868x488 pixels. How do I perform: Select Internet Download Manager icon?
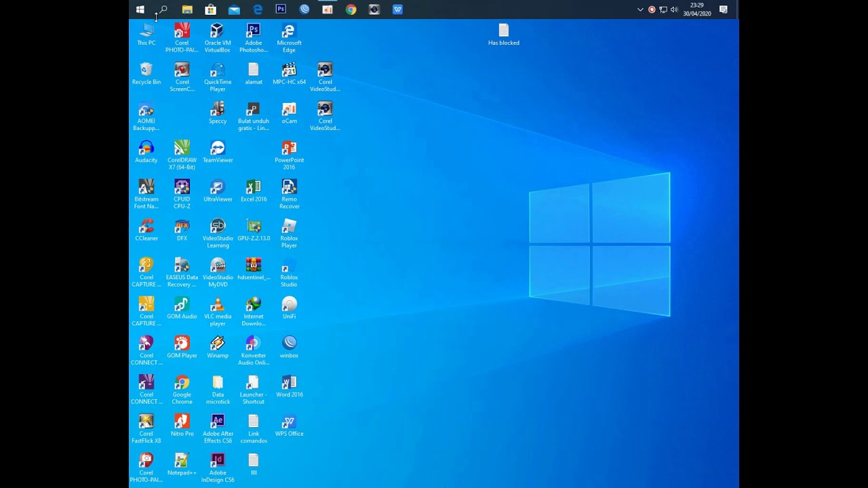click(x=254, y=312)
